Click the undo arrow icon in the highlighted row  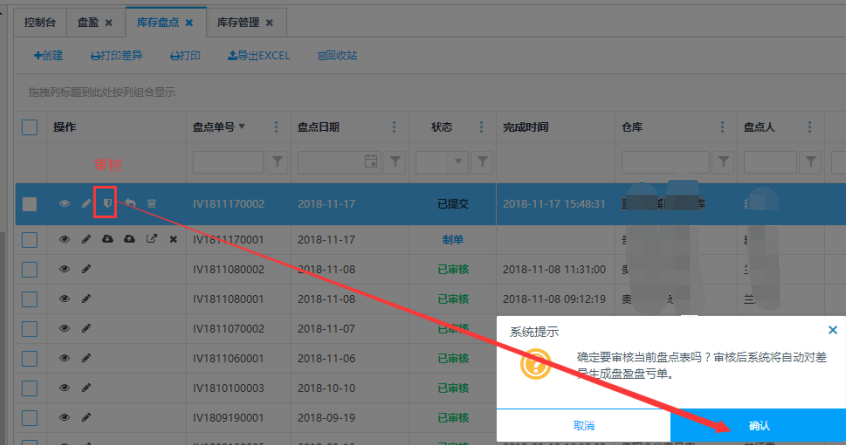pyautogui.click(x=129, y=204)
